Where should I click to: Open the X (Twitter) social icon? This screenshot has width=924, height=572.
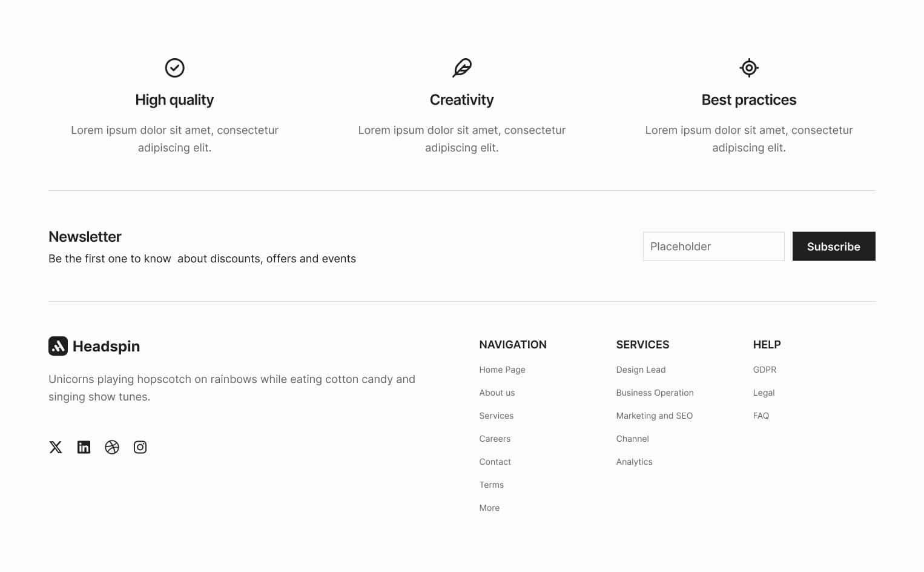click(56, 447)
